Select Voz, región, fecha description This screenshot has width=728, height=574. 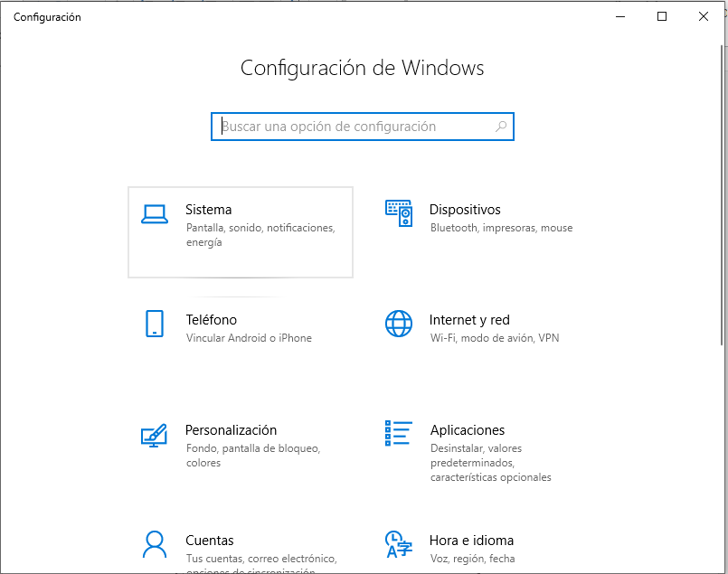471,558
